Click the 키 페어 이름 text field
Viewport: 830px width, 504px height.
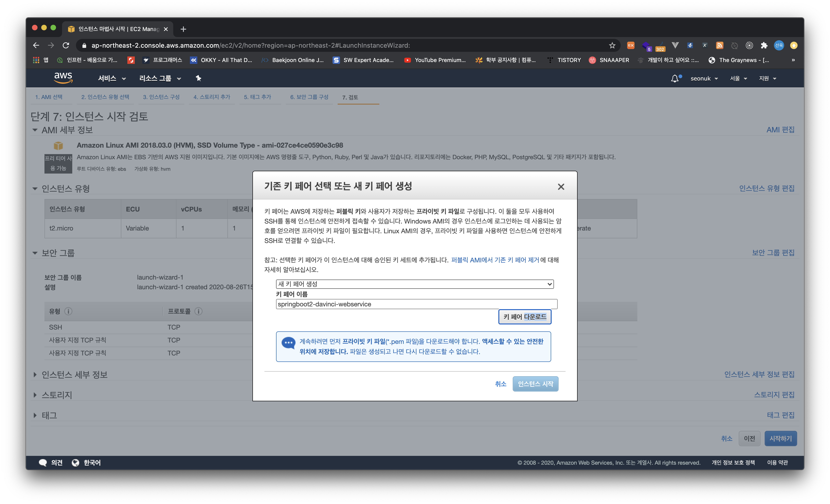(416, 304)
